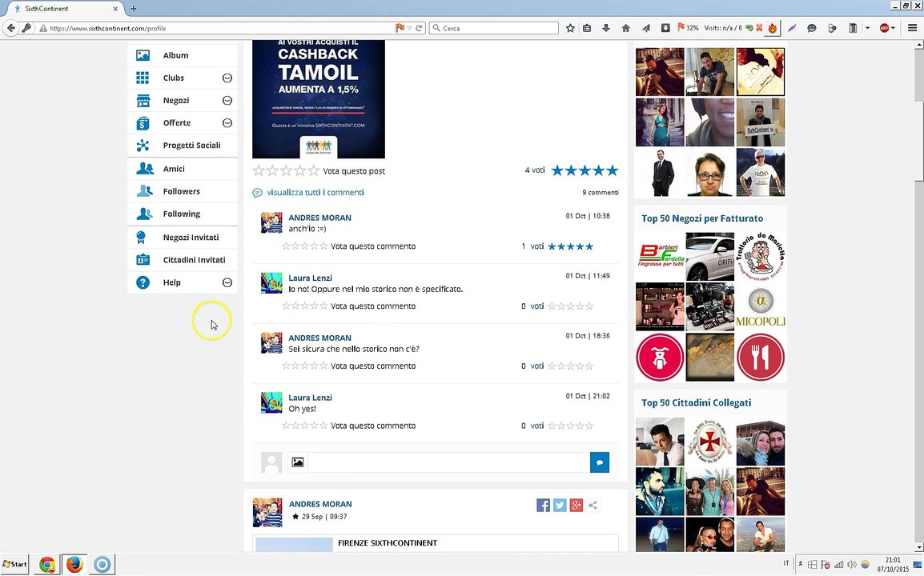
Task: Open Top 50 Negozi per Fatturato heading
Action: [702, 218]
